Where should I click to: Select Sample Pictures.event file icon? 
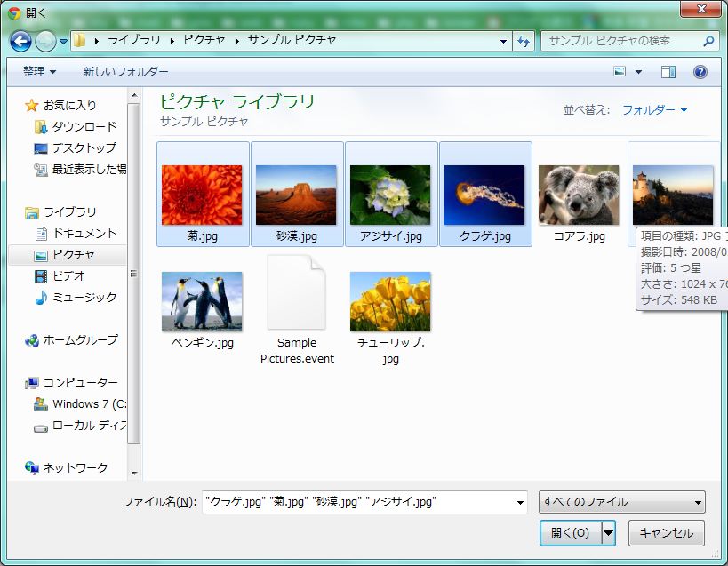click(x=296, y=292)
